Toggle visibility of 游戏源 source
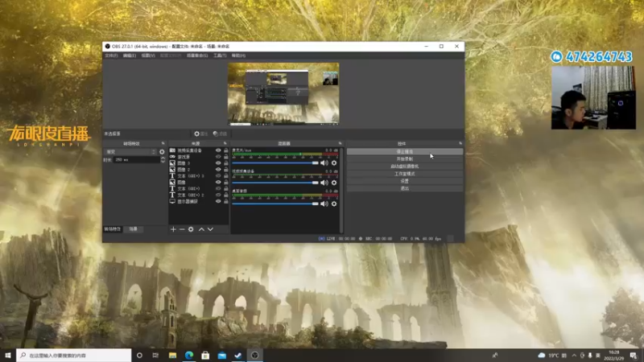Viewport: 644px width, 362px height. [x=218, y=157]
